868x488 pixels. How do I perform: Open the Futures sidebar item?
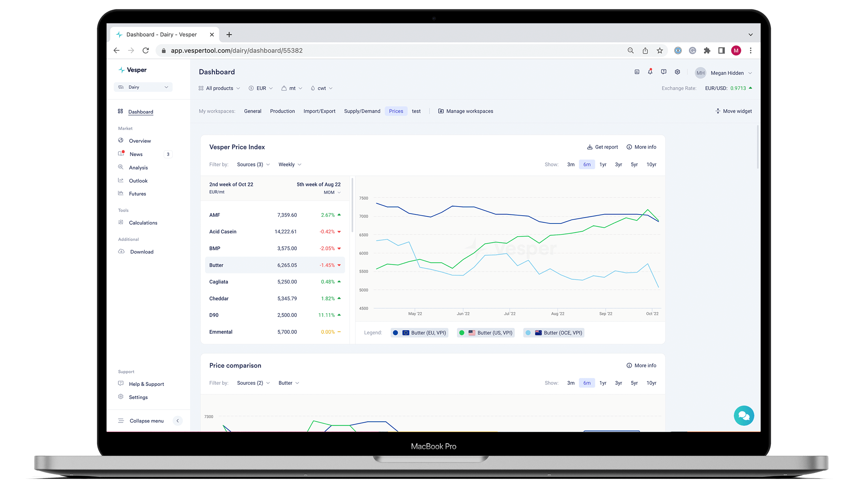tap(137, 194)
